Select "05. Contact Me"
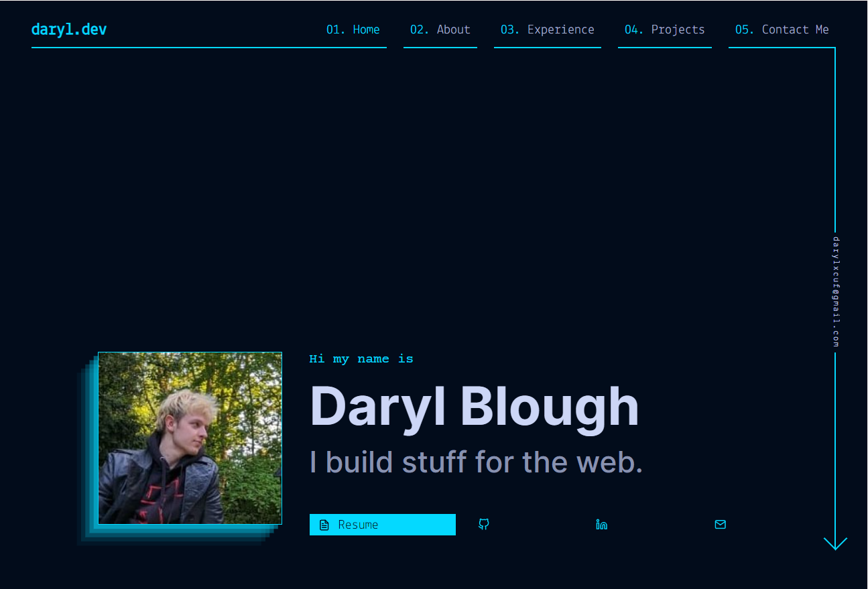Screen dimensions: 868x589 (x=782, y=29)
